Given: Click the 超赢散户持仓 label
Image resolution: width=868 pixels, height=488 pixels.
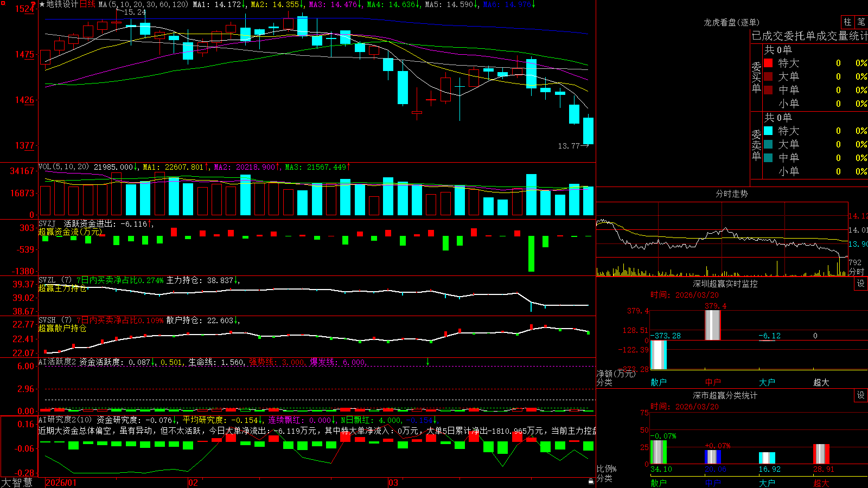Looking at the screenshot, I should click(62, 328).
